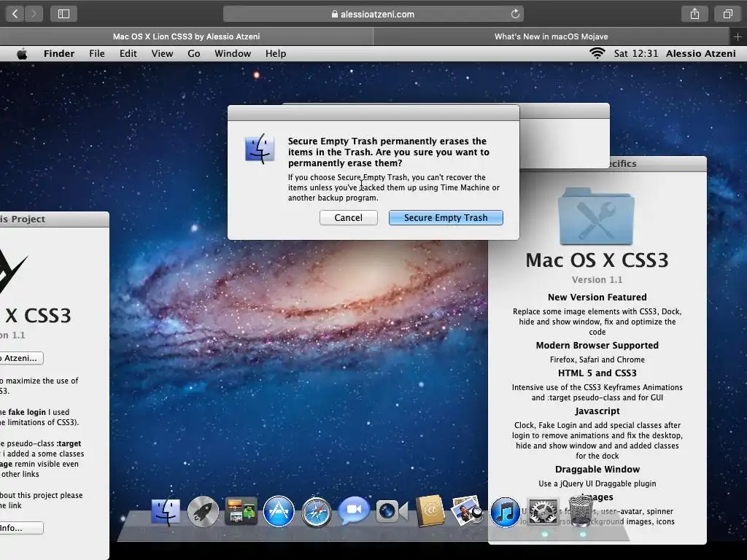Click the HTML 5 and CSS3 heading
The height and width of the screenshot is (560, 747).
pos(597,373)
